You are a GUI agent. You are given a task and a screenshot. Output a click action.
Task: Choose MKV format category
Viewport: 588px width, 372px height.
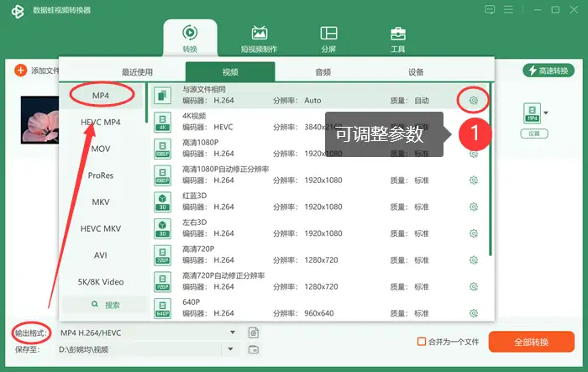coord(101,202)
